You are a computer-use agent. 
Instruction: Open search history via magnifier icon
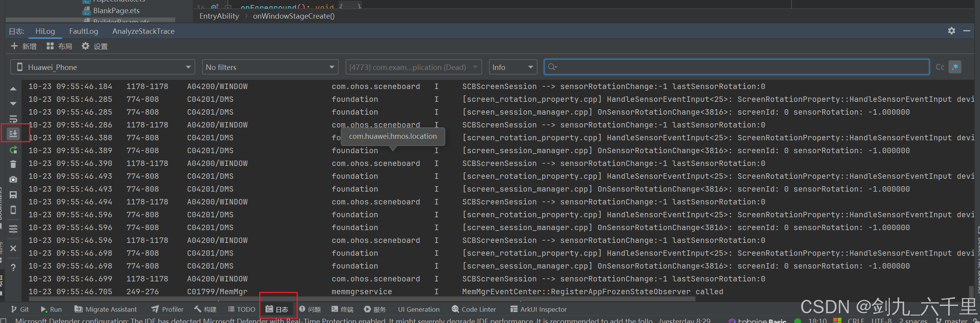552,67
